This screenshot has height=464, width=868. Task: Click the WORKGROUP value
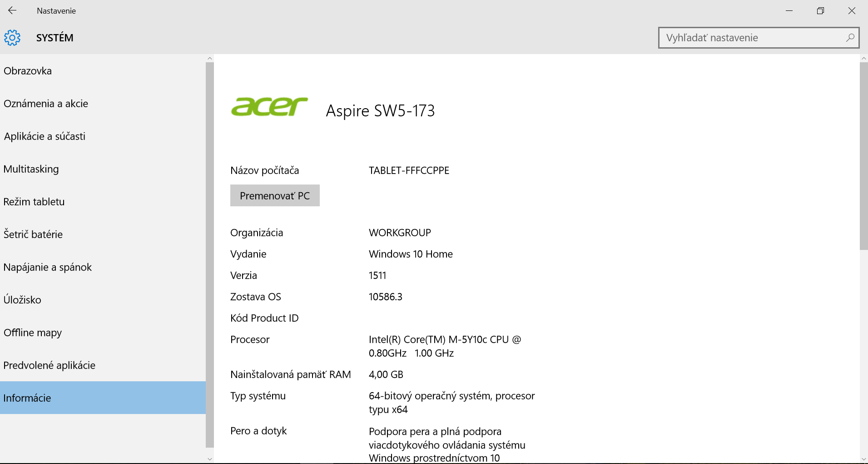coord(400,233)
